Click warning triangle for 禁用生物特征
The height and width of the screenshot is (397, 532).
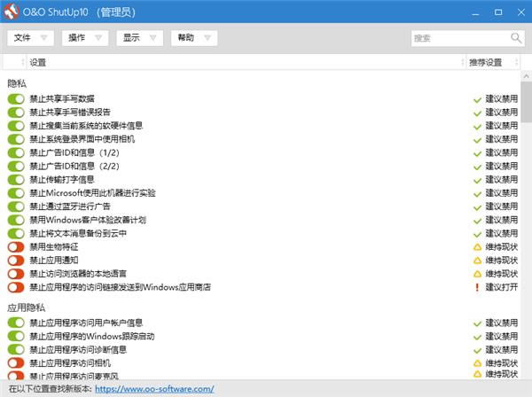pyautogui.click(x=477, y=247)
